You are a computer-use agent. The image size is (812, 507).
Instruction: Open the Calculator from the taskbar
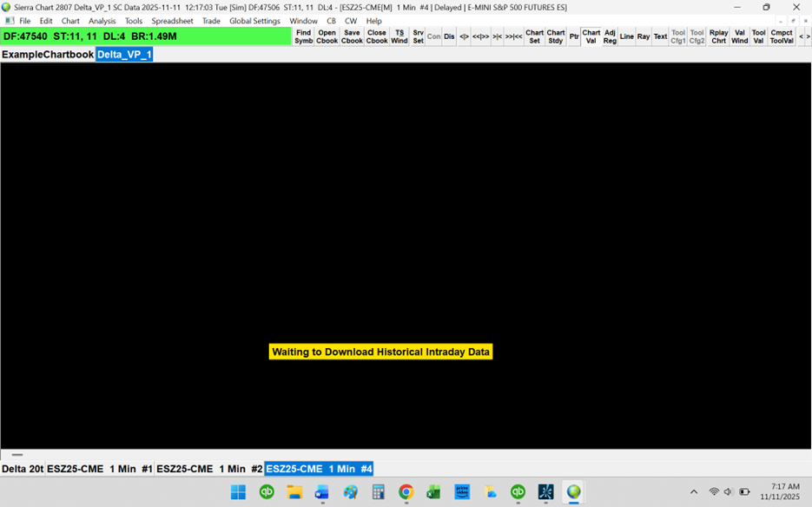[x=378, y=491]
